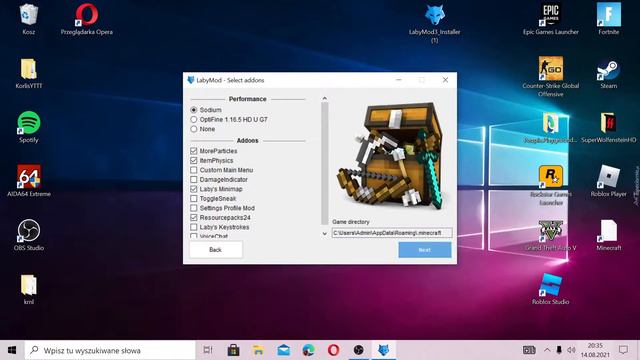Screen dimensions: 640x360
Task: Open File Explorer from the taskbar
Action: (258, 350)
